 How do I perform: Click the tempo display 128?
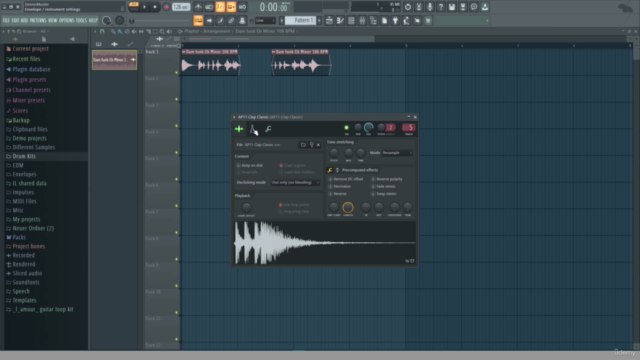(181, 7)
